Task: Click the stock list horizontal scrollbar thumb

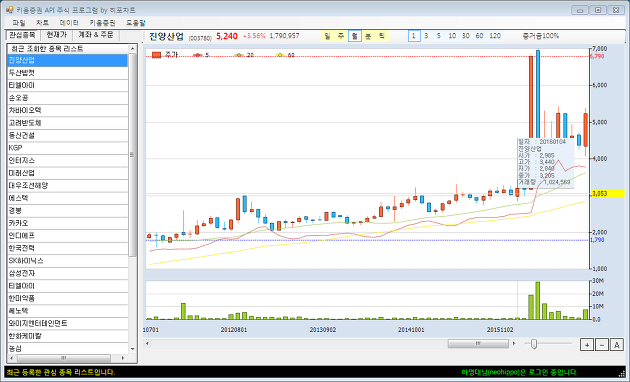Action: click(63, 358)
